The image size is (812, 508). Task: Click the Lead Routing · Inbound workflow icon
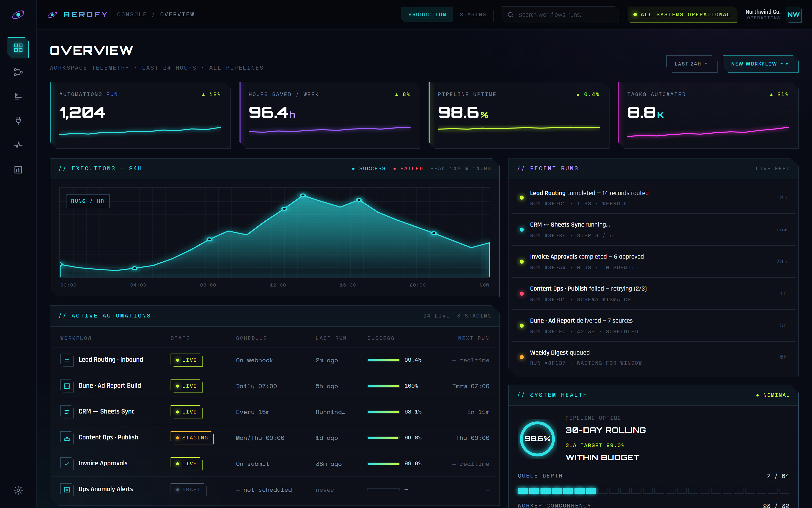tap(67, 360)
